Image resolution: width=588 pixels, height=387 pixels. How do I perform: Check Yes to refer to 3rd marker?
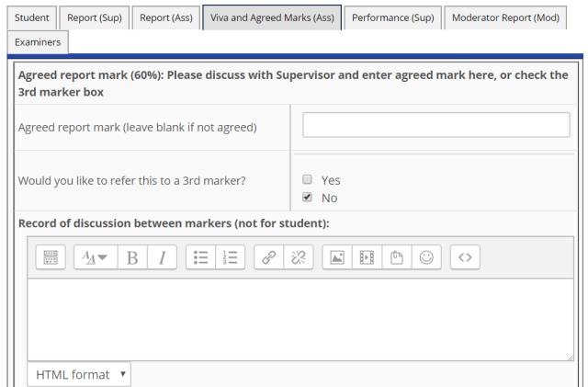(308, 180)
